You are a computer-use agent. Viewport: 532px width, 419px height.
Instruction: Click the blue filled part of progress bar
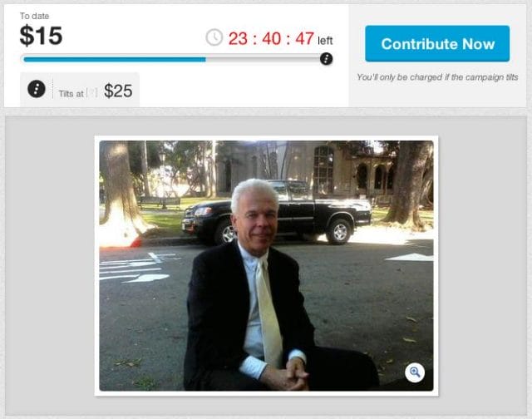coord(115,59)
